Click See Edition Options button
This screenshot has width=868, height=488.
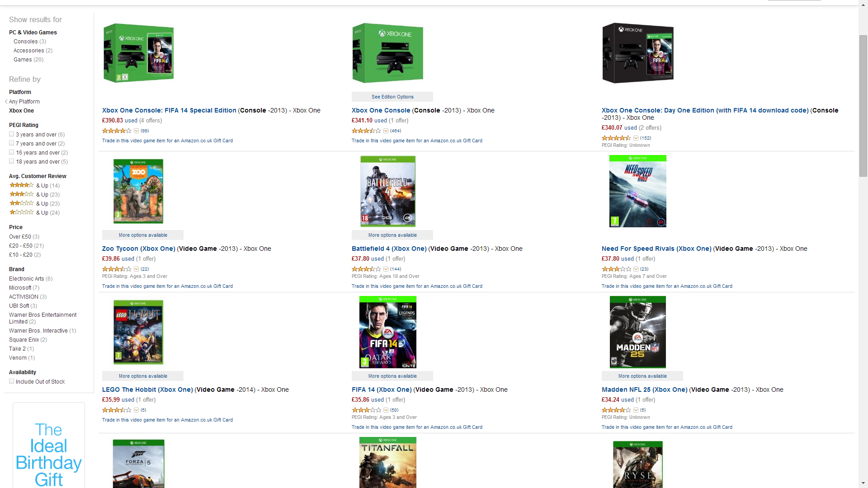click(x=392, y=97)
